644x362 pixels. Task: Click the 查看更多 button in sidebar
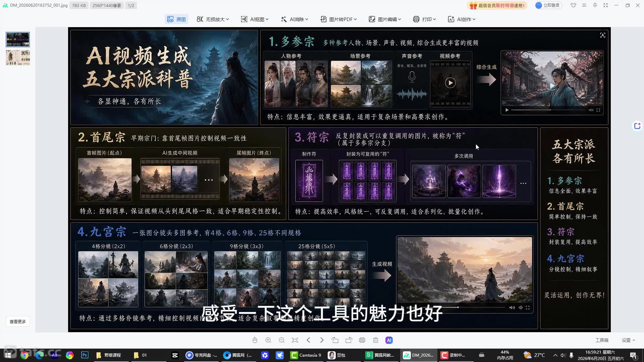pyautogui.click(x=18, y=321)
